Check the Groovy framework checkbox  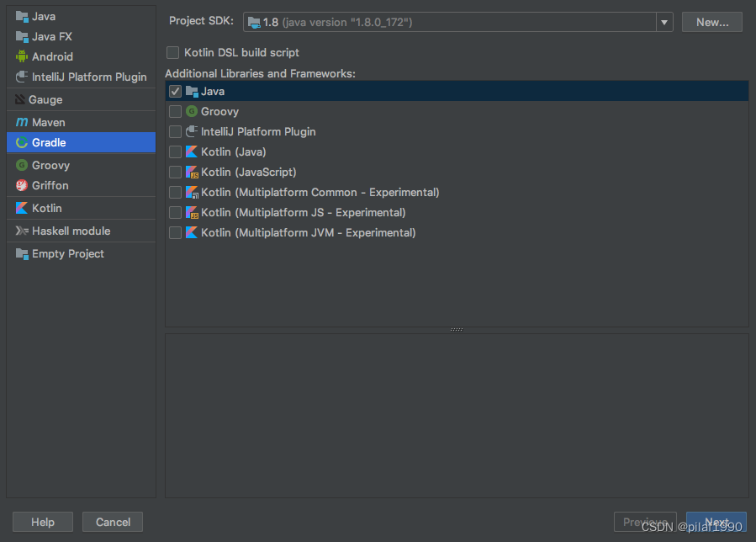(x=176, y=111)
